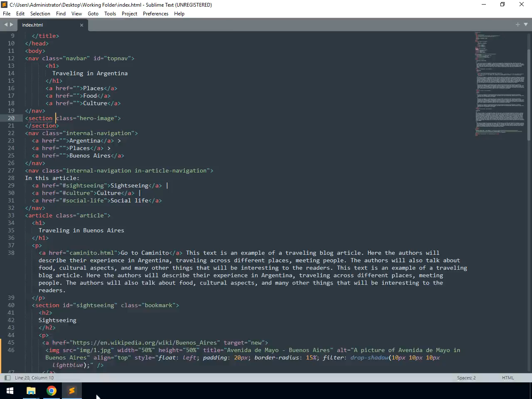Viewport: 532px width, 399px height.
Task: Minimize the Sublime Text window
Action: tap(483, 5)
